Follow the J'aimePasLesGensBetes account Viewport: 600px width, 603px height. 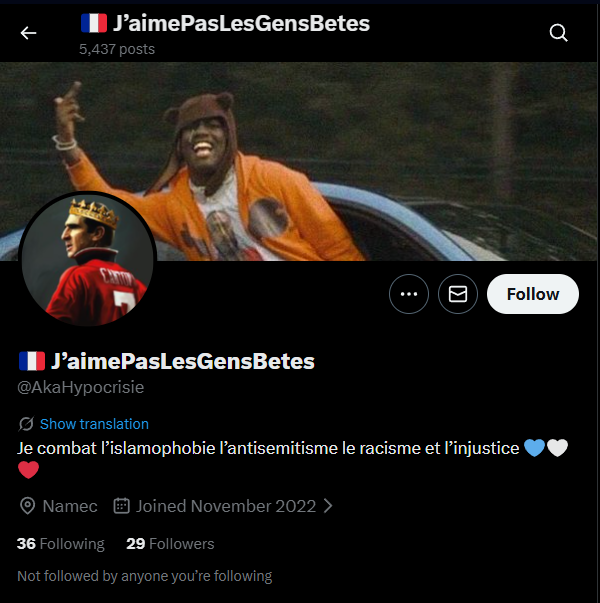[x=533, y=294]
